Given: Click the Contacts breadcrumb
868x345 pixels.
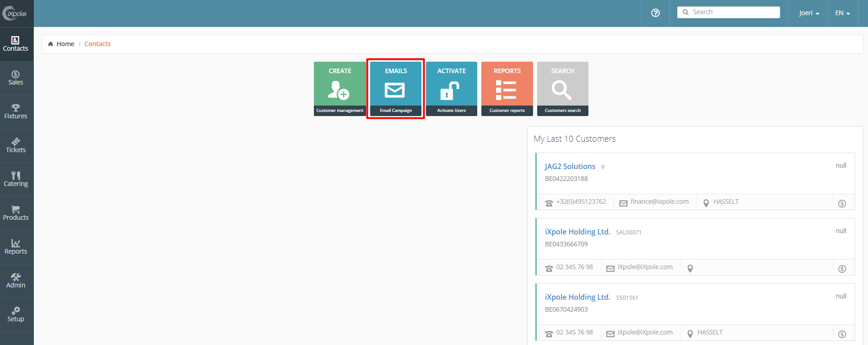Looking at the screenshot, I should 97,44.
